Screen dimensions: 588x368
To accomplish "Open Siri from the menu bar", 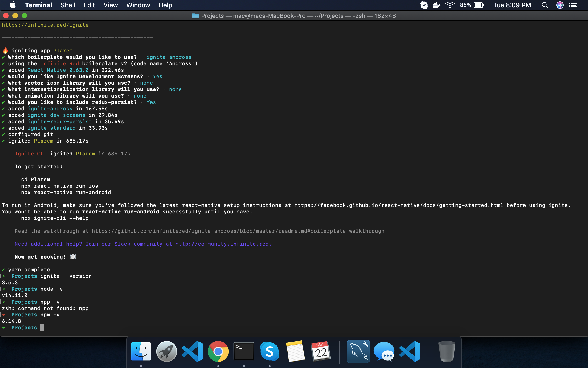I will pyautogui.click(x=560, y=5).
